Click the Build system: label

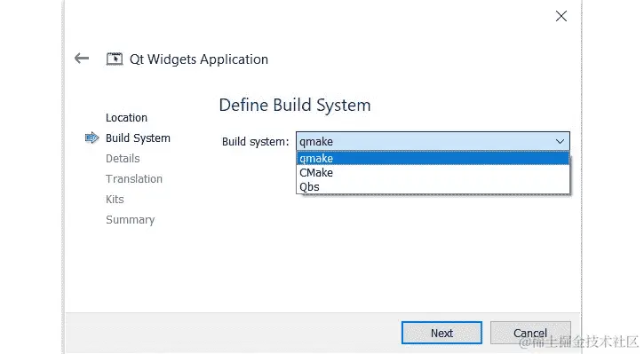click(x=256, y=142)
